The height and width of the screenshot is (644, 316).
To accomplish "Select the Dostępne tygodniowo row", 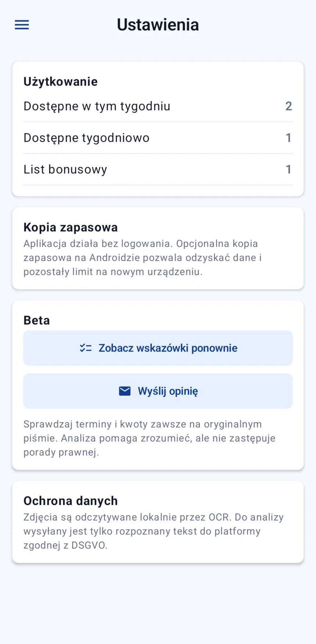I will point(158,138).
